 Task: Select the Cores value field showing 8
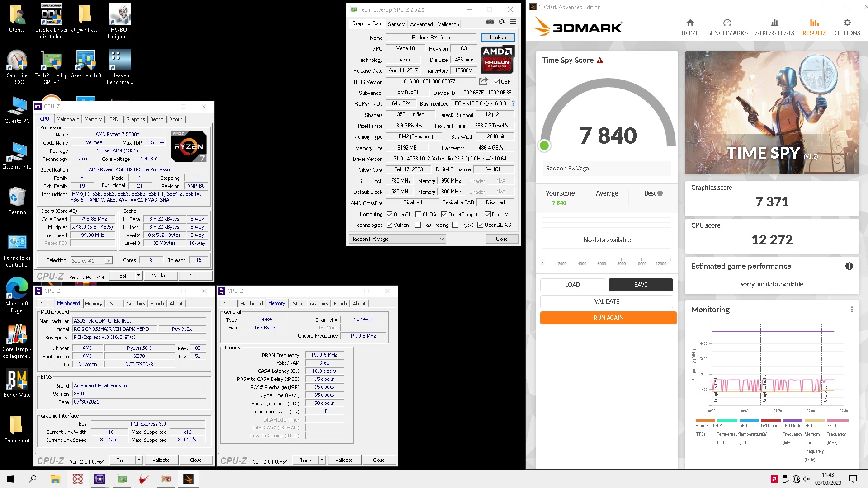click(151, 260)
